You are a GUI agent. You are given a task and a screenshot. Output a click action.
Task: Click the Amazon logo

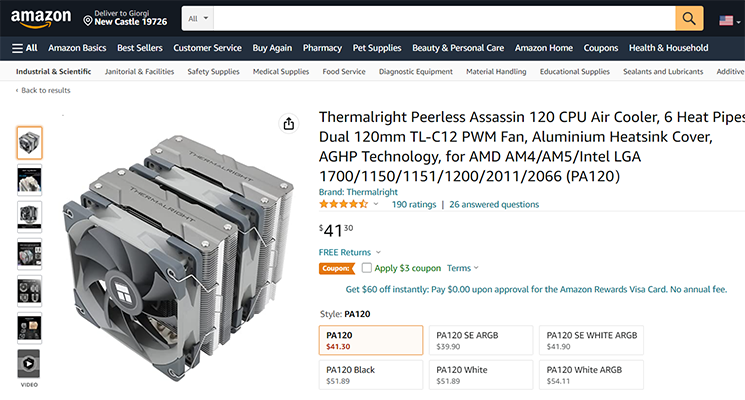click(x=41, y=19)
